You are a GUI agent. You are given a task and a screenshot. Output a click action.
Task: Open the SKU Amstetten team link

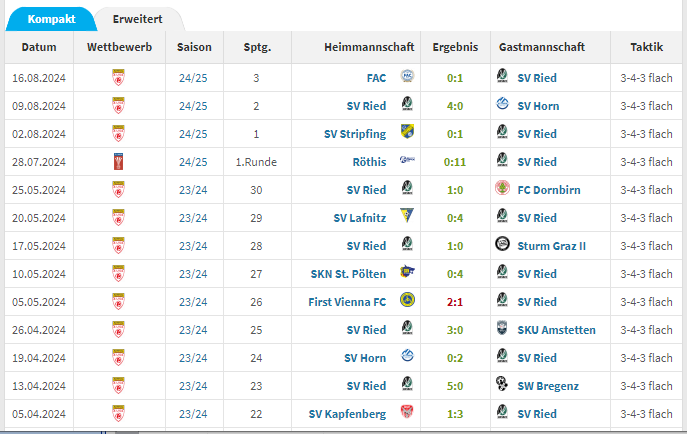pos(556,329)
